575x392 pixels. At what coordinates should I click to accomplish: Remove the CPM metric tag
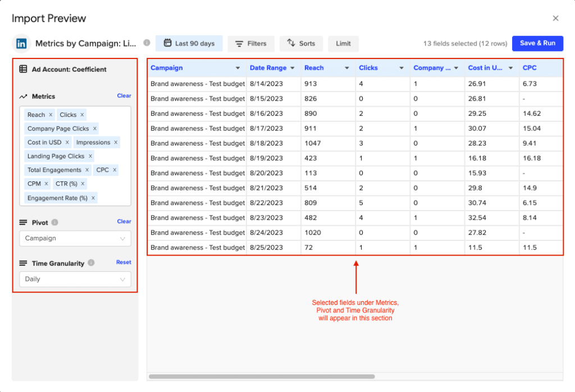coord(46,184)
